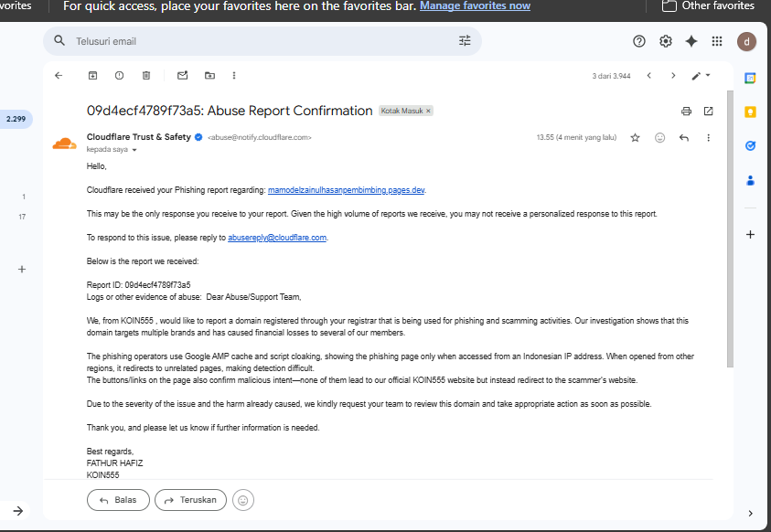Click the Telusuri email search field

(x=262, y=41)
